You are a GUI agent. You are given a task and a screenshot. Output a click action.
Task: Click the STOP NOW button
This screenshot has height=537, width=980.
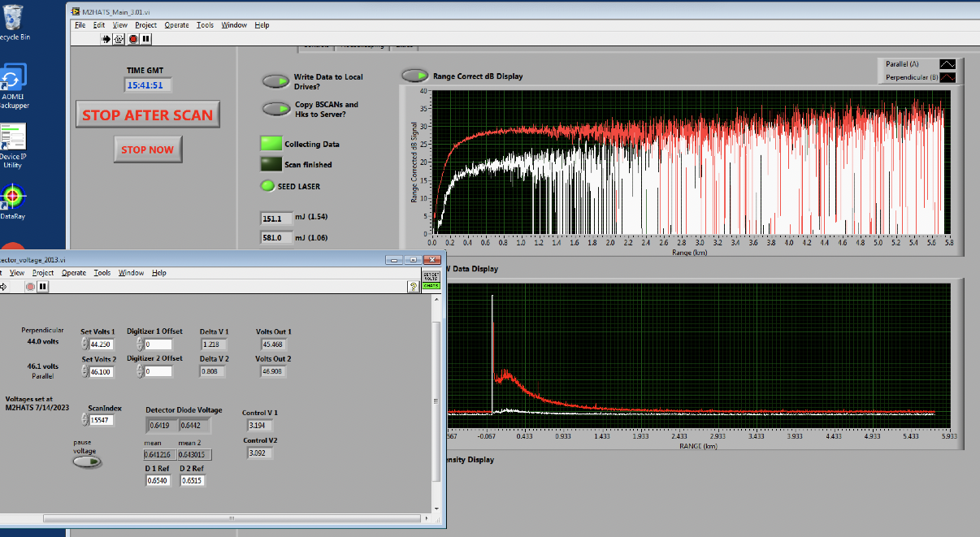click(x=147, y=149)
